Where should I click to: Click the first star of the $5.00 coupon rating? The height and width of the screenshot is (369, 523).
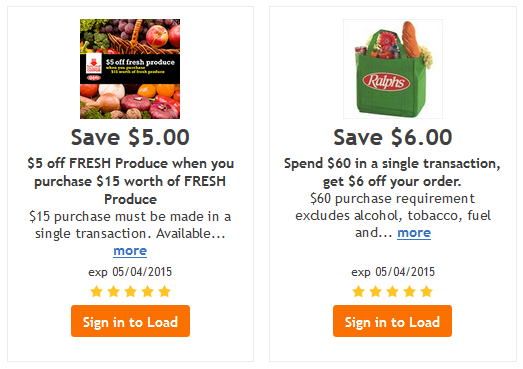96,291
